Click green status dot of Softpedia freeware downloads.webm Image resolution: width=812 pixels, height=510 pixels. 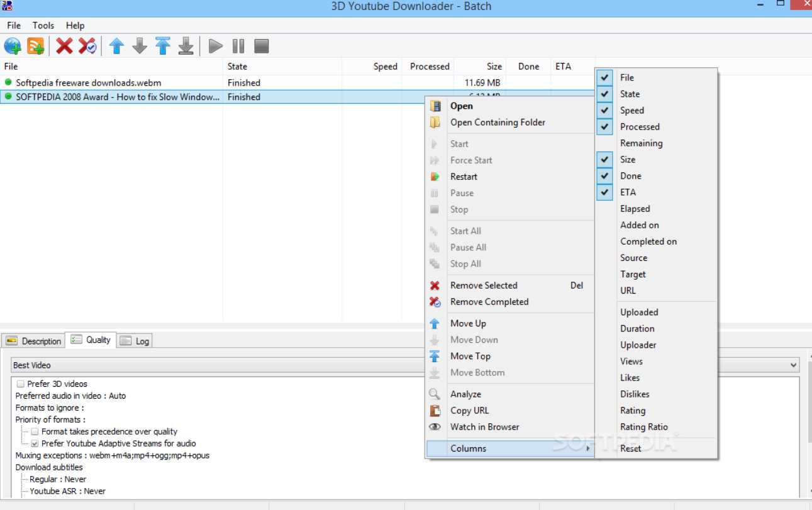[8, 82]
